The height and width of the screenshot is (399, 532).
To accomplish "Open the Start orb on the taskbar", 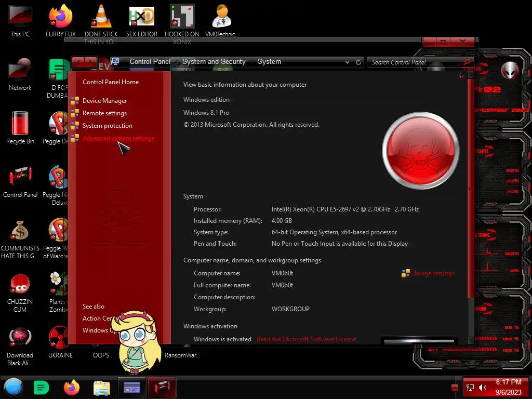I will tap(13, 388).
